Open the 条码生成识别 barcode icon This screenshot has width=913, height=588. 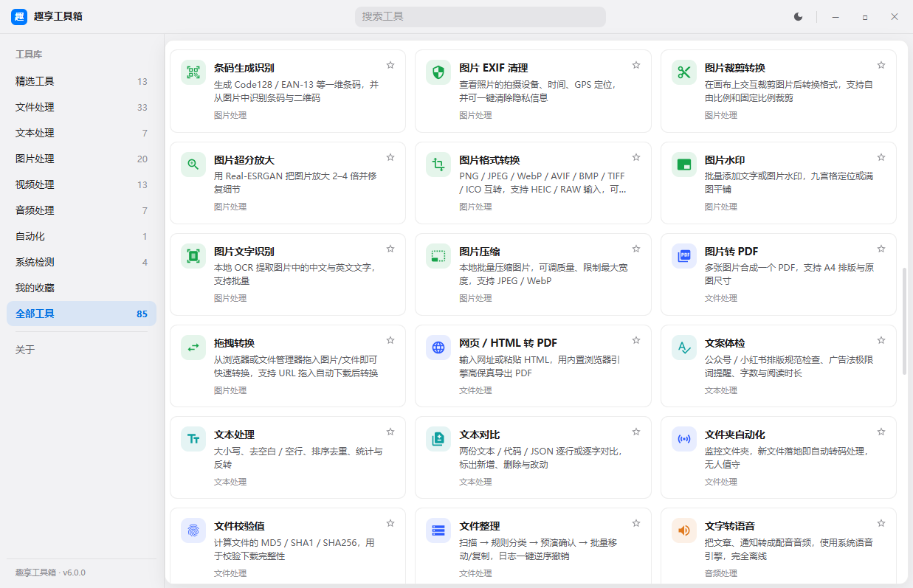tap(193, 72)
